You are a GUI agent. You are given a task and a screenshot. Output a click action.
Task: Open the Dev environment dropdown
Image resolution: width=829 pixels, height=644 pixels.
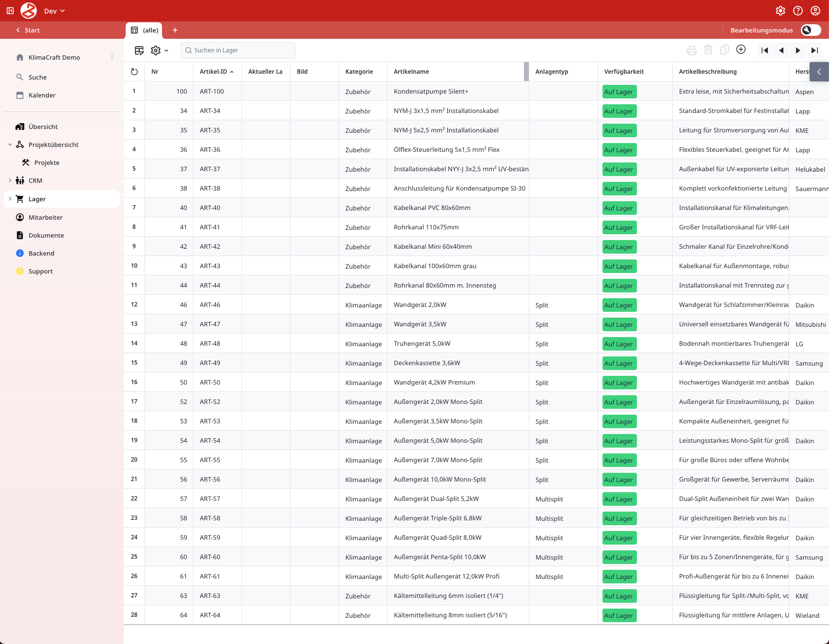(54, 11)
